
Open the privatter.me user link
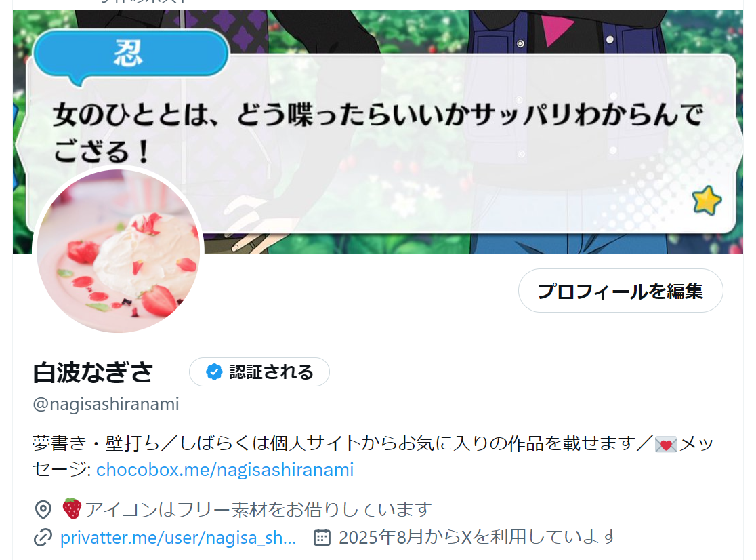[x=178, y=538]
